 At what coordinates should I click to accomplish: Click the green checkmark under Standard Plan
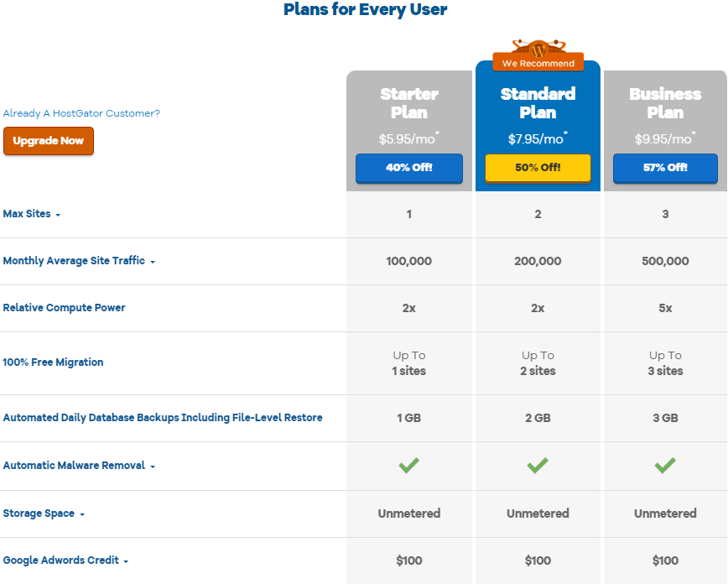(x=538, y=466)
